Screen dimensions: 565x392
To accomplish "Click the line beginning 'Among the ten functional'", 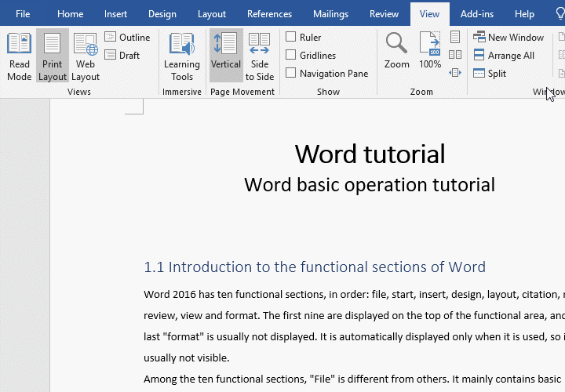I will pos(354,379).
